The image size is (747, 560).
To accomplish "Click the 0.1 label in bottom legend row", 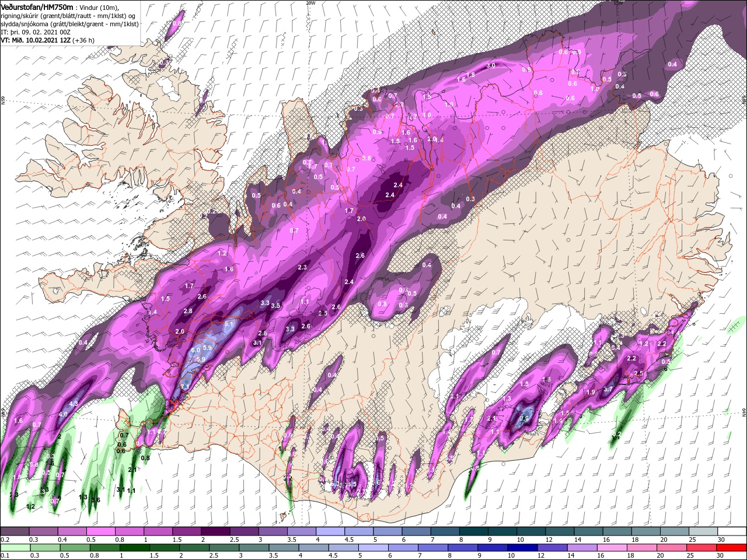I will pyautogui.click(x=5, y=555).
